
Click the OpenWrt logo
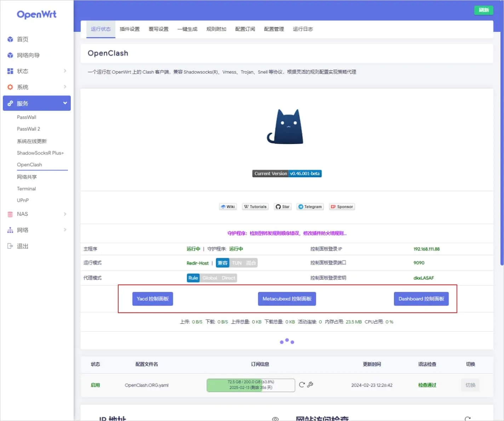click(36, 14)
